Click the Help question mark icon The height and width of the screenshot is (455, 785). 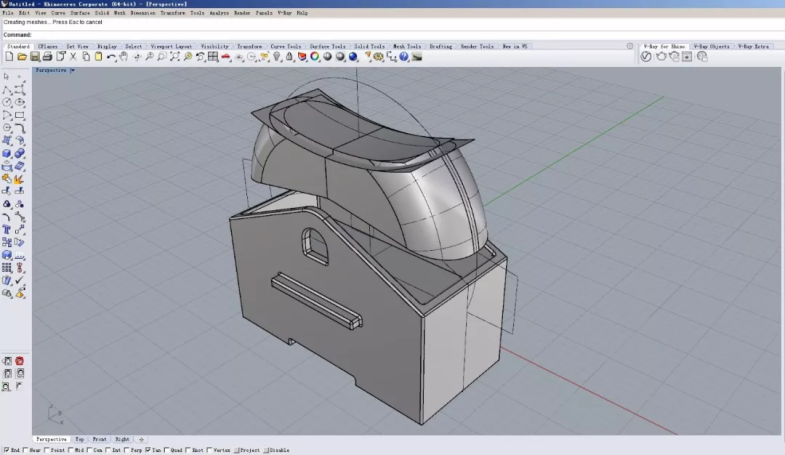point(404,57)
